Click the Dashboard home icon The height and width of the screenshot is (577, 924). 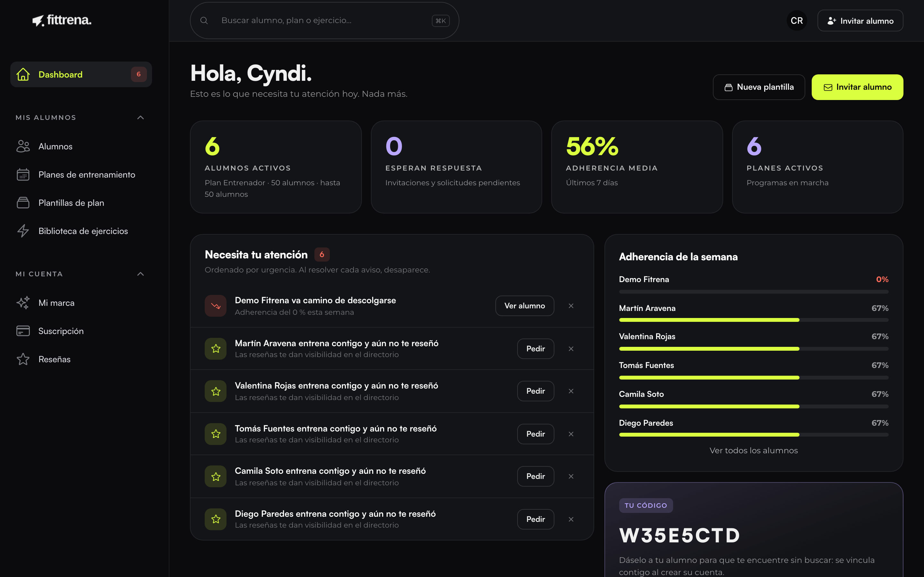[x=23, y=74]
